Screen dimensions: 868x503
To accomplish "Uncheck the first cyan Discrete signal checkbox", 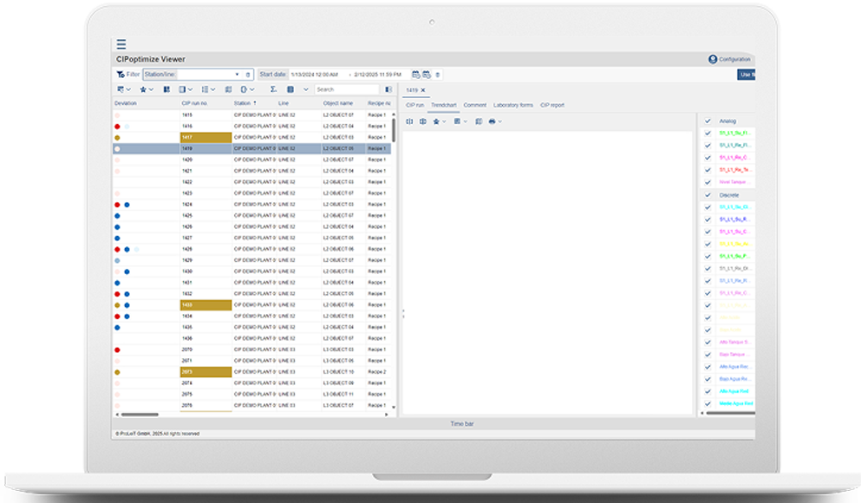I will pos(708,207).
